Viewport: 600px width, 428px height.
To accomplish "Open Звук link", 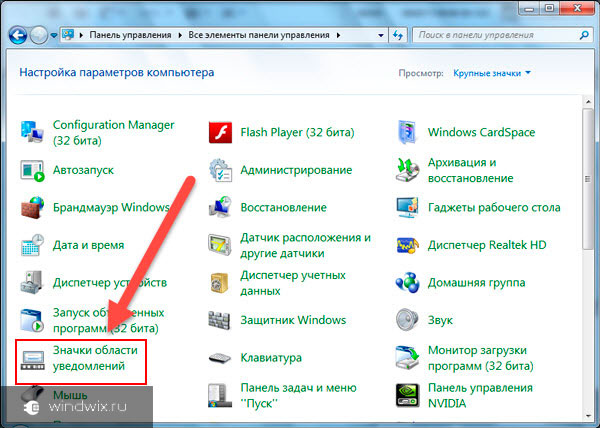I will tap(440, 320).
